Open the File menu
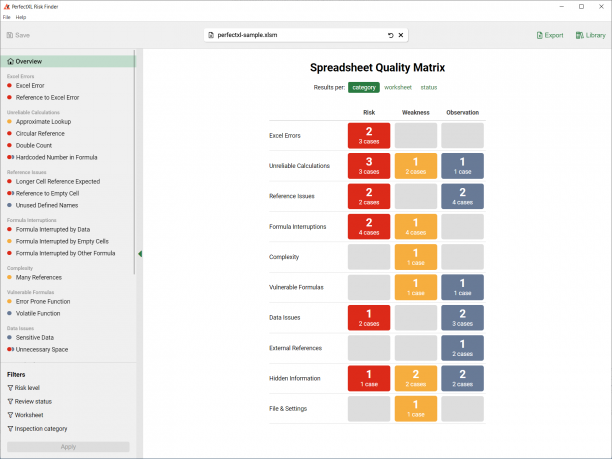The height and width of the screenshot is (459, 612). pos(7,17)
